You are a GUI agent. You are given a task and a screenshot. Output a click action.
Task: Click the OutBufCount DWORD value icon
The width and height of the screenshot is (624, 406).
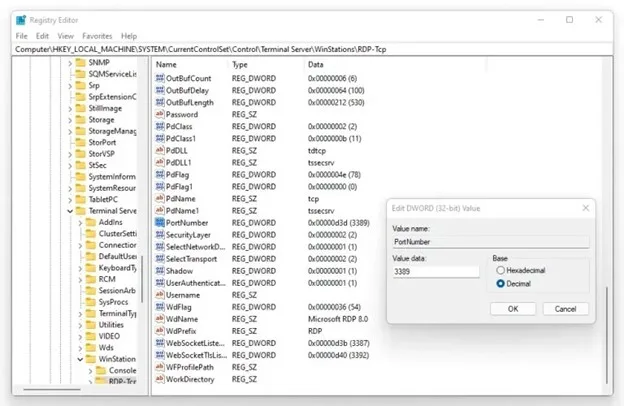[160, 78]
